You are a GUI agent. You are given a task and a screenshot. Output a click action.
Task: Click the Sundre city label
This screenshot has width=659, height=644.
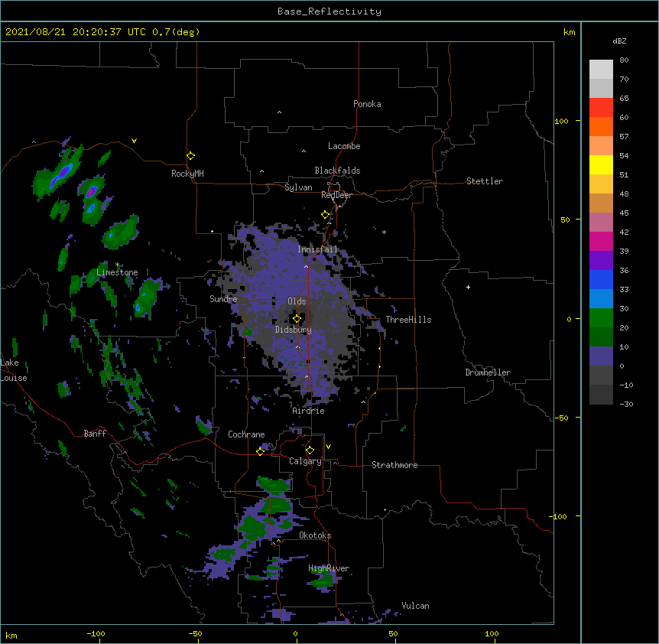point(223,299)
